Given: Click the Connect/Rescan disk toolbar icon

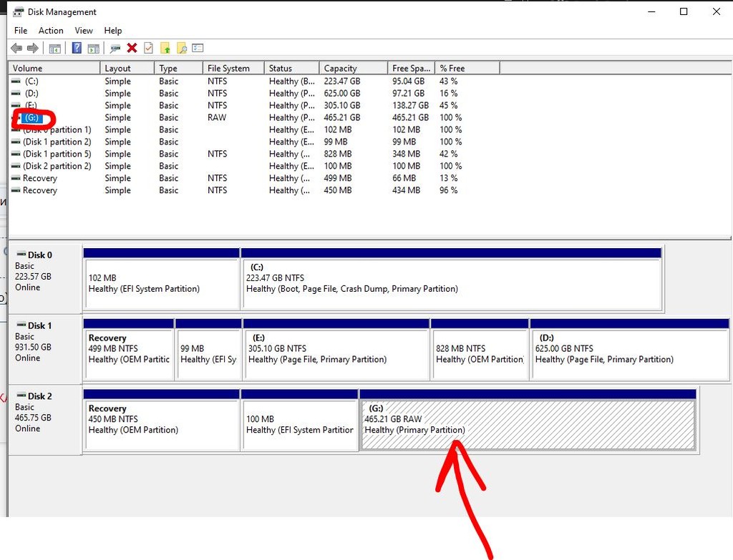Looking at the screenshot, I should 115,48.
